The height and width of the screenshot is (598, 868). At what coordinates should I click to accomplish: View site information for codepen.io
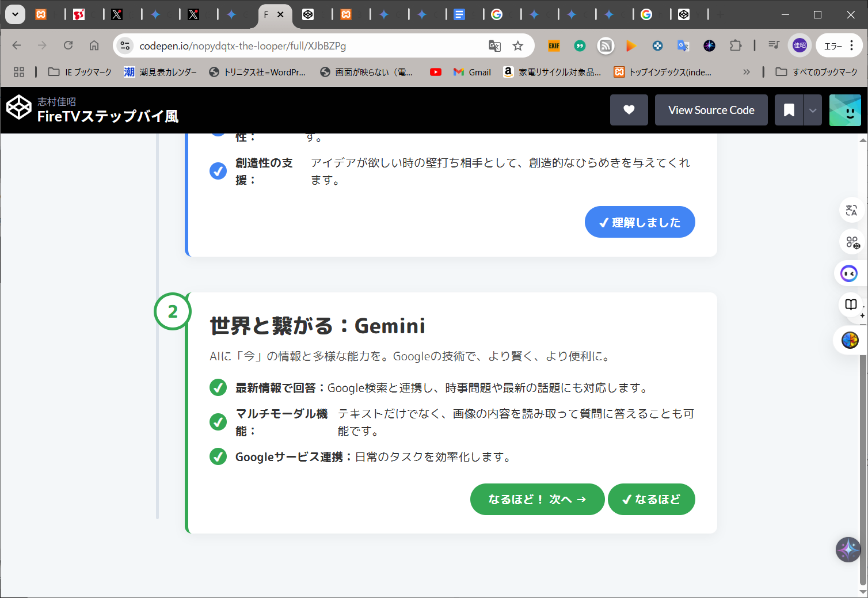(x=125, y=46)
